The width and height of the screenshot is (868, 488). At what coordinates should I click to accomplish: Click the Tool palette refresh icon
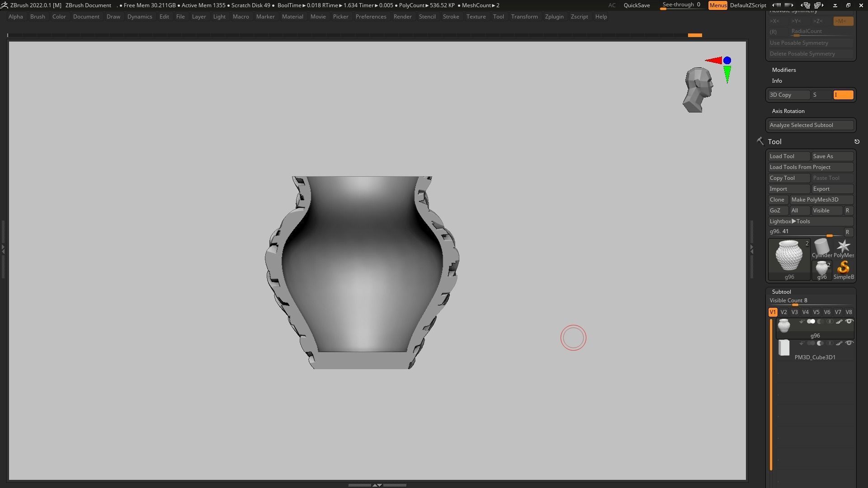coord(857,142)
